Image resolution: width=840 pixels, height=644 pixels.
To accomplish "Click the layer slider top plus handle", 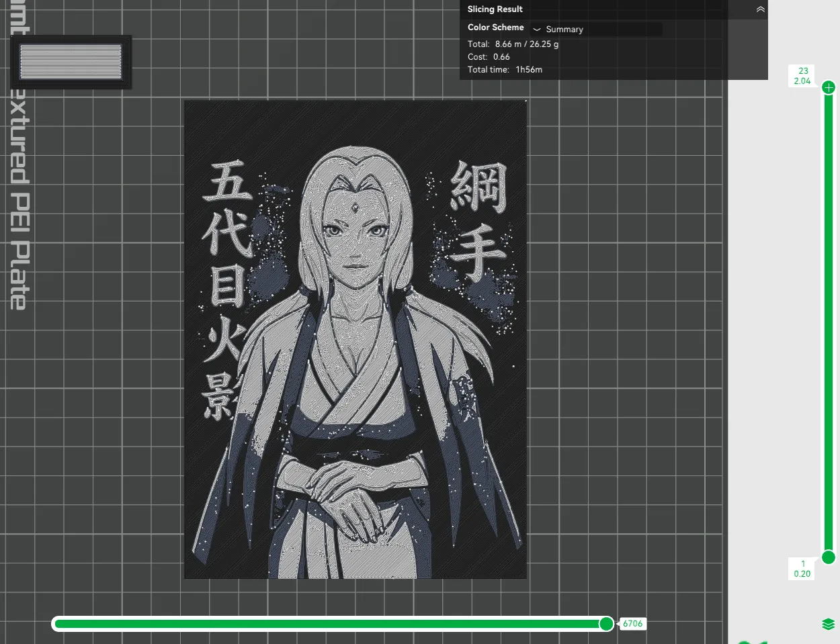I will click(x=829, y=87).
